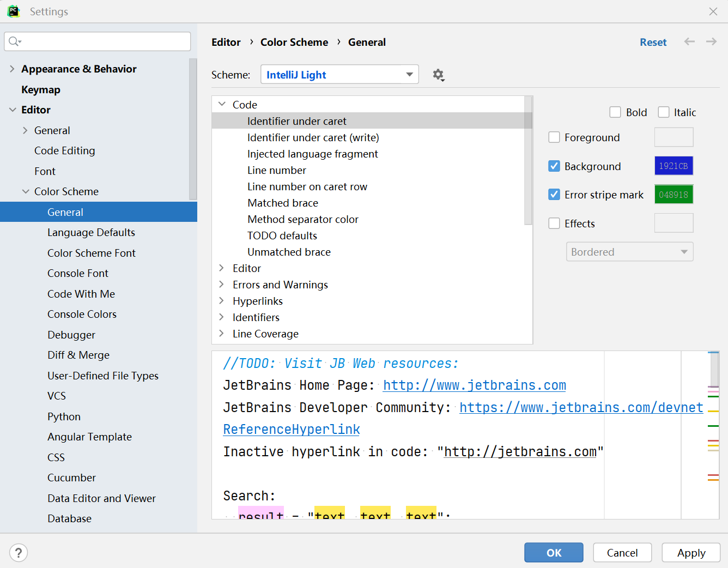
Task: Select Font settings page
Action: 45,171
